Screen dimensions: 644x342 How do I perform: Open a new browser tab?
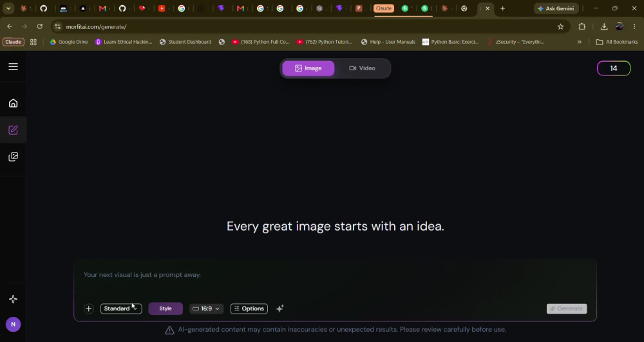click(x=503, y=8)
